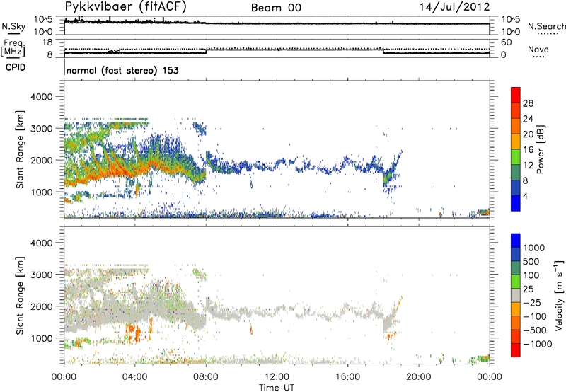Click the 60 right-axis label of frequency panel
Viewport: 566px width, 392px height.
coord(507,42)
